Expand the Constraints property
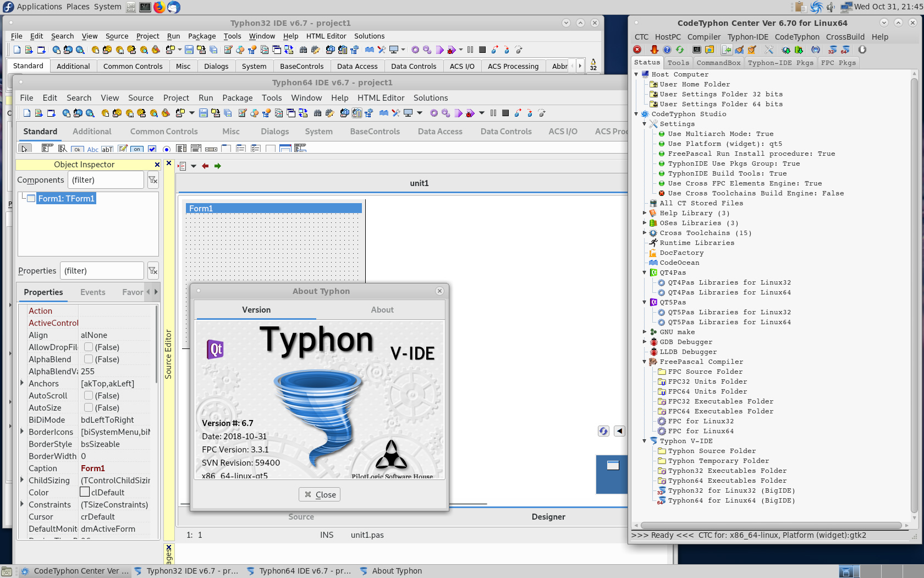 click(22, 504)
